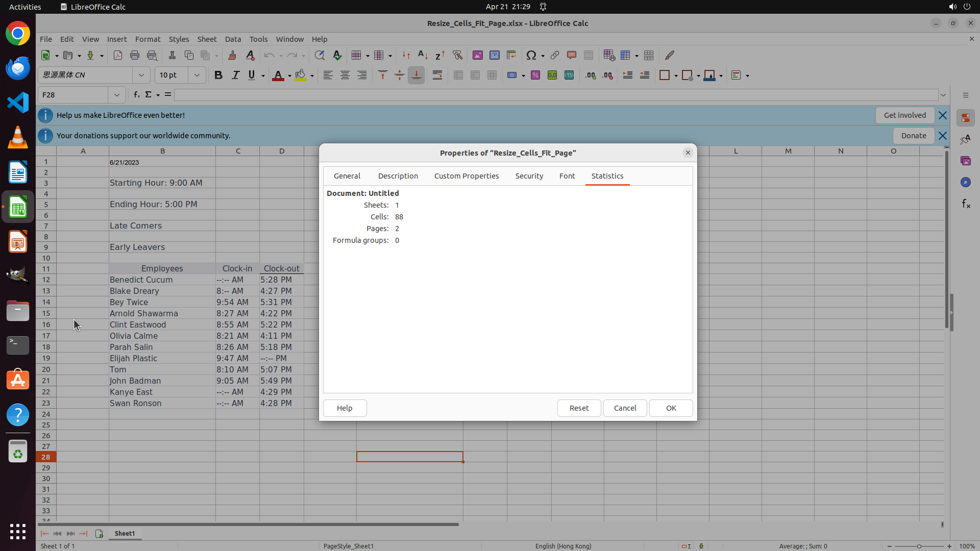
Task: Open the sidebar Functions panel icon
Action: coord(966,204)
